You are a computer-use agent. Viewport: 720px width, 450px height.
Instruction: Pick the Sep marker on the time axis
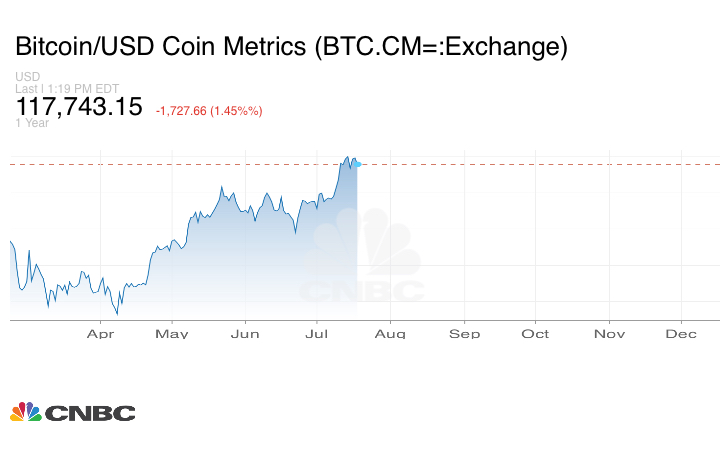point(464,333)
